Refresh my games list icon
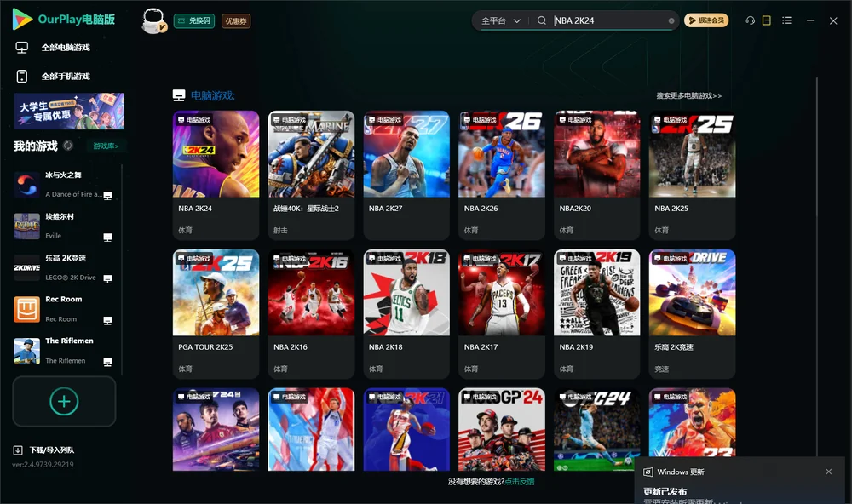 pos(68,146)
